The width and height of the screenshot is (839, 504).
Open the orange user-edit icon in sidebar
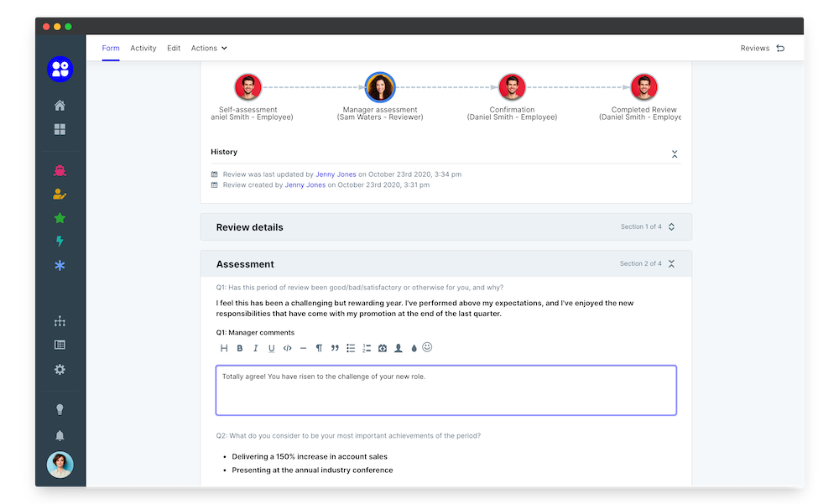(x=60, y=195)
